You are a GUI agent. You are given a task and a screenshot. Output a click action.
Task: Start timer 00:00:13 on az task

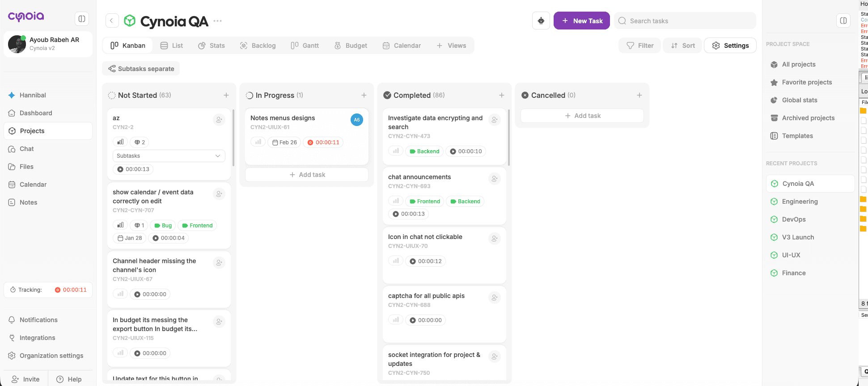pyautogui.click(x=133, y=169)
